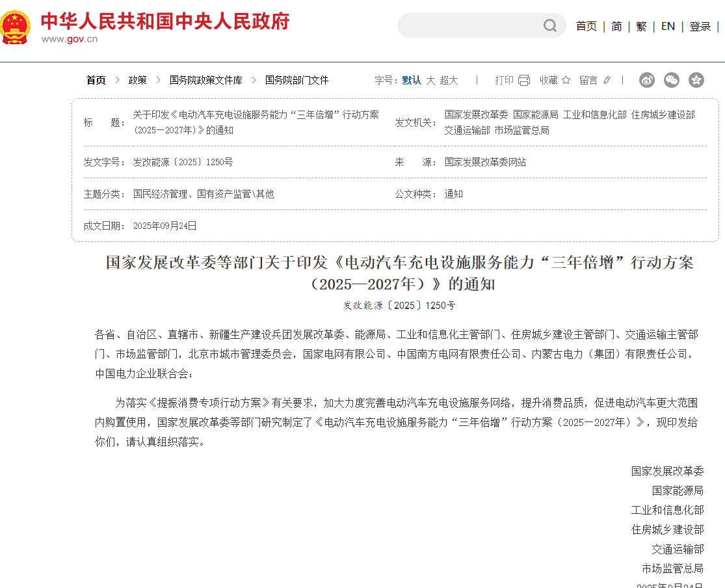Open the 登录 login link
Screen dimensions: 725x588
click(x=700, y=27)
